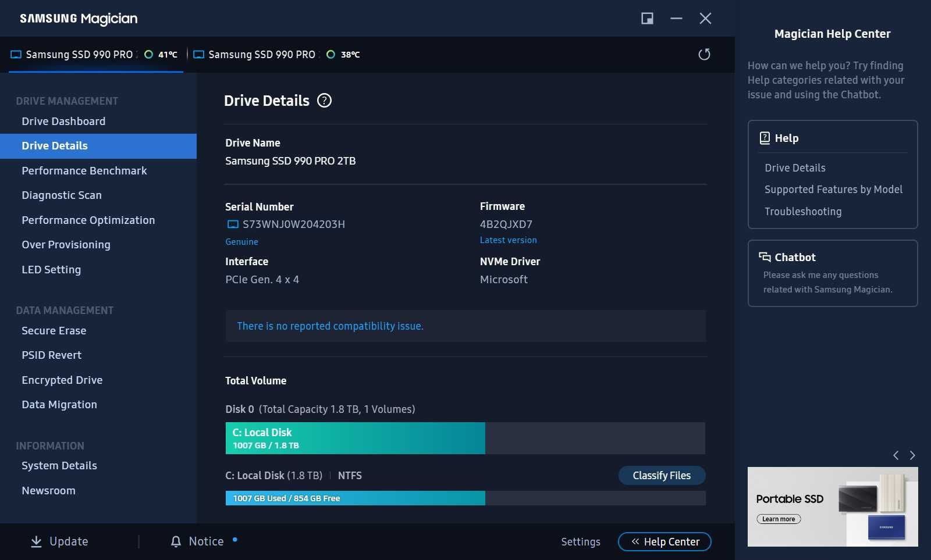Click PCIe Gen. 4 x 4 interface value
Viewport: 931px width, 560px height.
coord(262,280)
